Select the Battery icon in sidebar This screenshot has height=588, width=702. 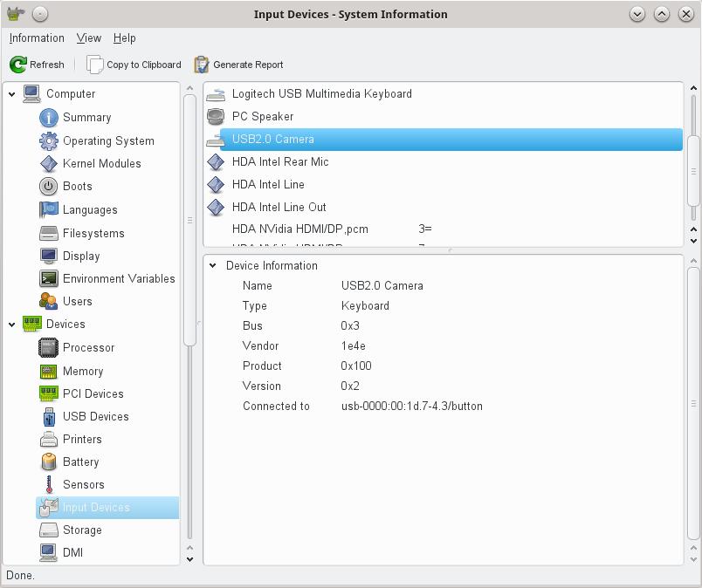tap(49, 462)
